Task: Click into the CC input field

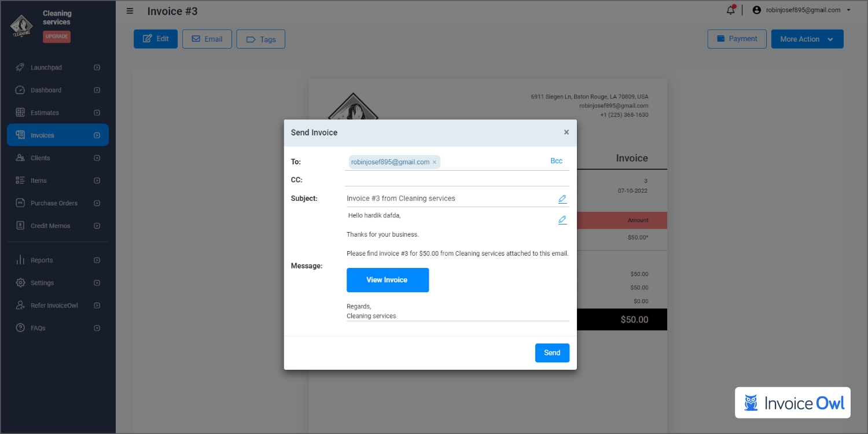Action: 457,180
